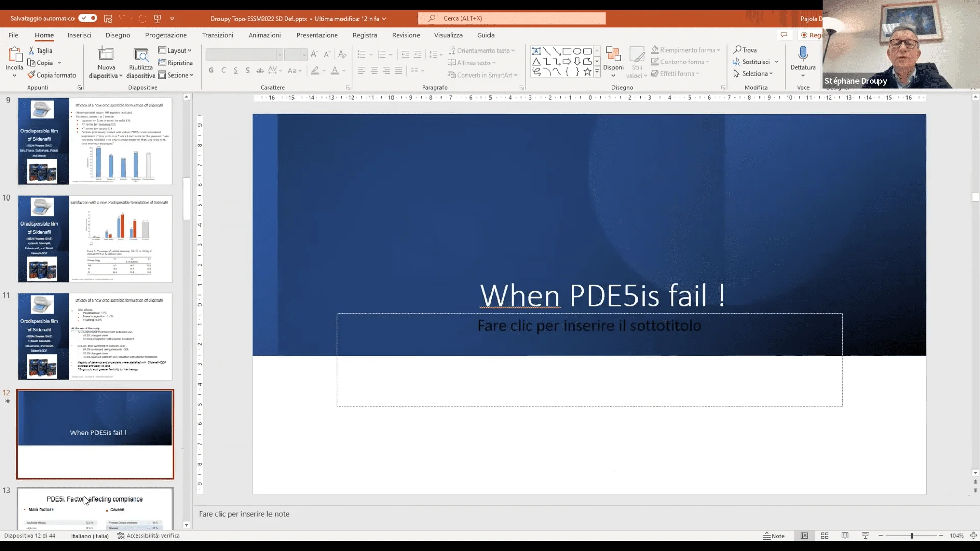Open the Transizioni tab
The width and height of the screenshot is (980, 551).
[x=217, y=35]
